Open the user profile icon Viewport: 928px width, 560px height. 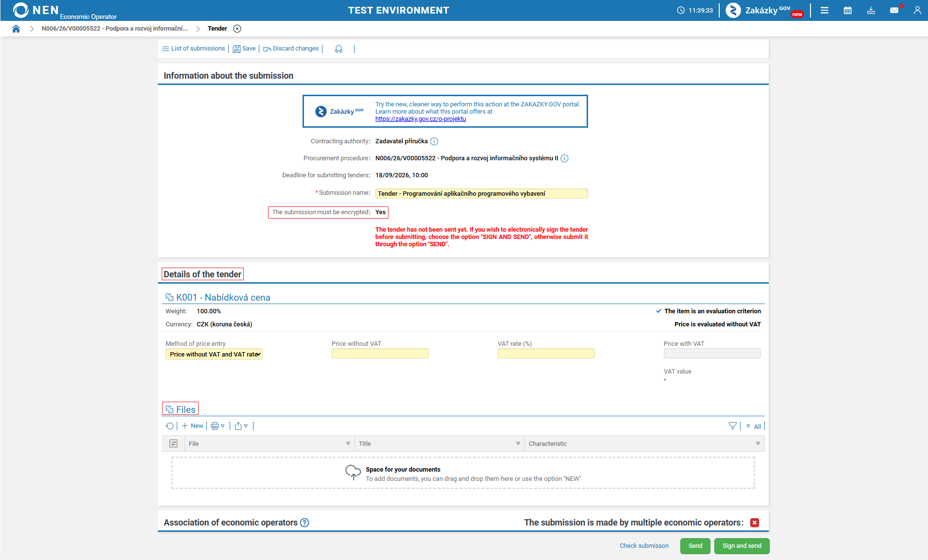point(917,10)
